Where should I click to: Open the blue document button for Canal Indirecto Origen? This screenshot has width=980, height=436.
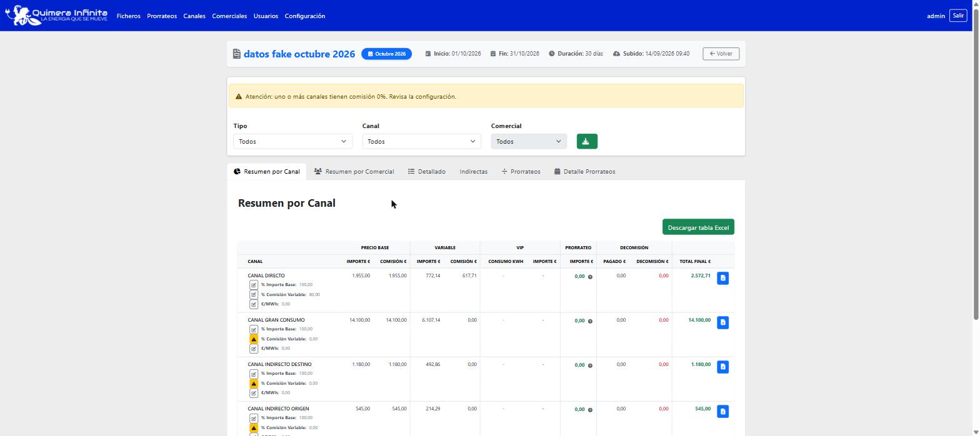click(x=722, y=411)
